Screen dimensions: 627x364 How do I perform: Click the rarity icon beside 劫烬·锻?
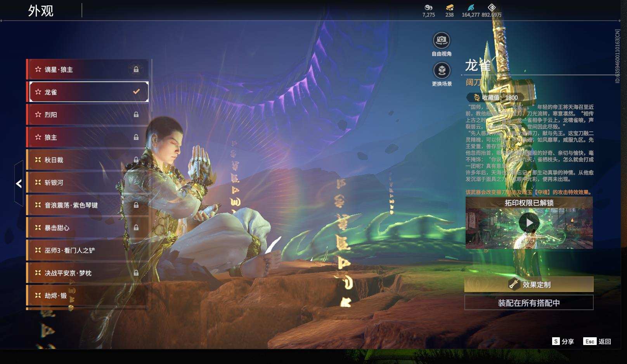pyautogui.click(x=38, y=295)
